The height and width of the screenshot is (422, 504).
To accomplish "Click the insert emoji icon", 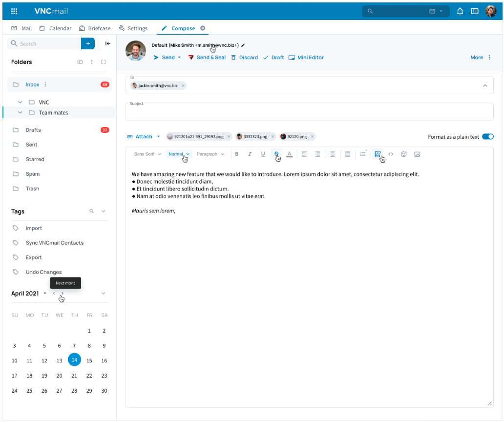I will point(404,154).
